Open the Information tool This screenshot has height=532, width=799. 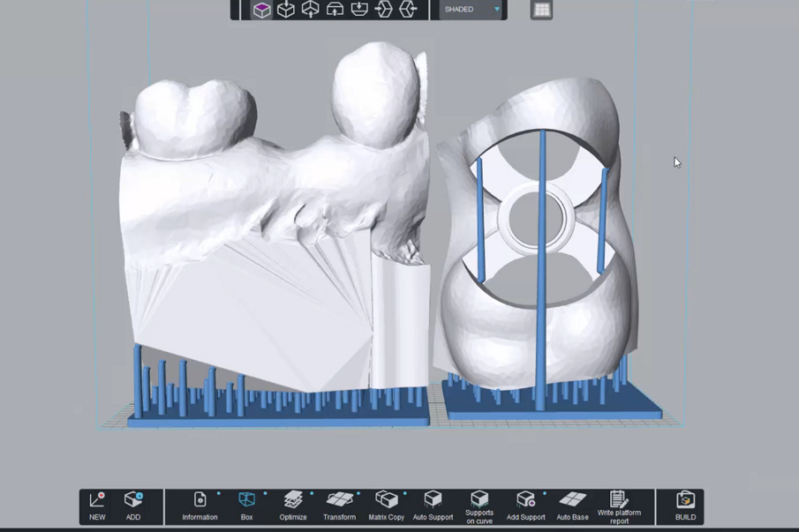tap(200, 506)
